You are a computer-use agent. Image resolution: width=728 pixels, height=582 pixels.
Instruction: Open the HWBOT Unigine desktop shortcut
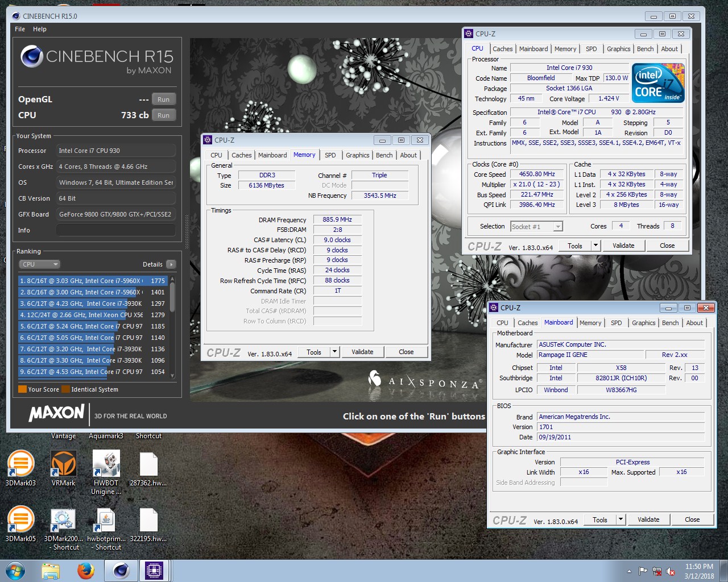pyautogui.click(x=106, y=472)
